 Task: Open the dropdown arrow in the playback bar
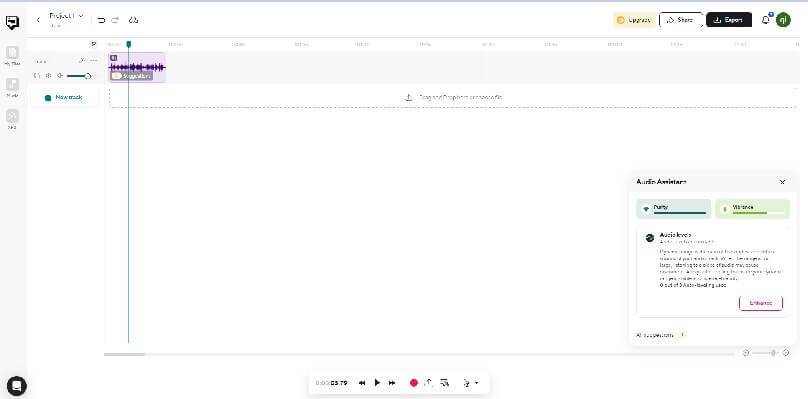pos(477,383)
